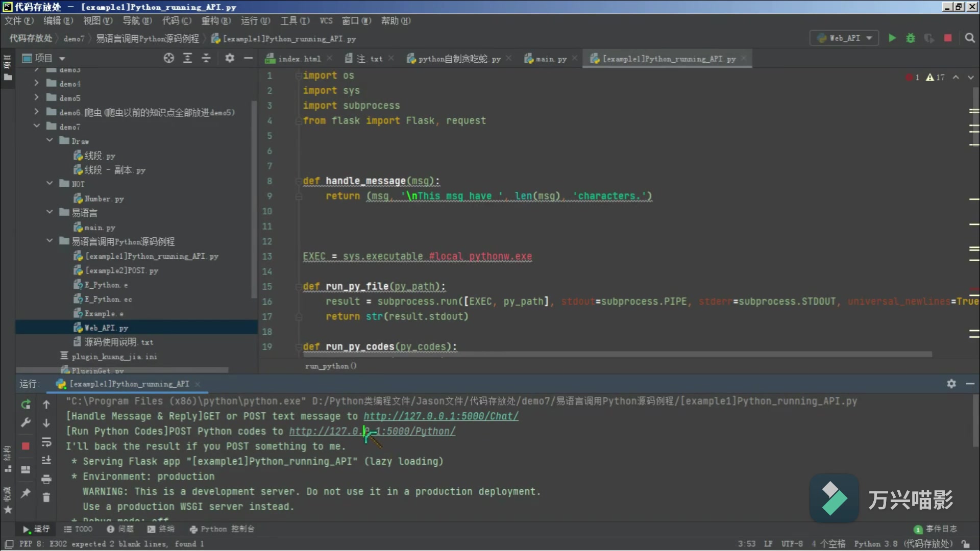Screen dimensions: 980x551
Task: Switch to the main.py editor tab
Action: 551,59
